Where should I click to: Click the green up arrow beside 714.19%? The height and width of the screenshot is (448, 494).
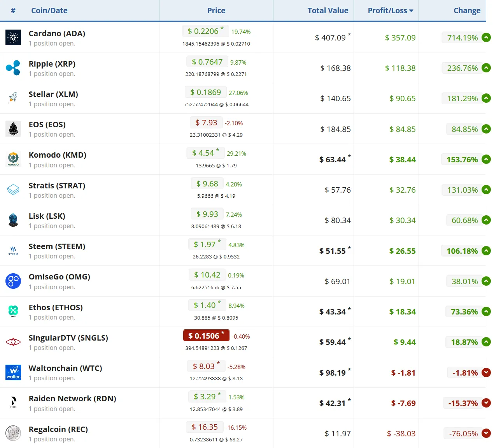click(486, 37)
